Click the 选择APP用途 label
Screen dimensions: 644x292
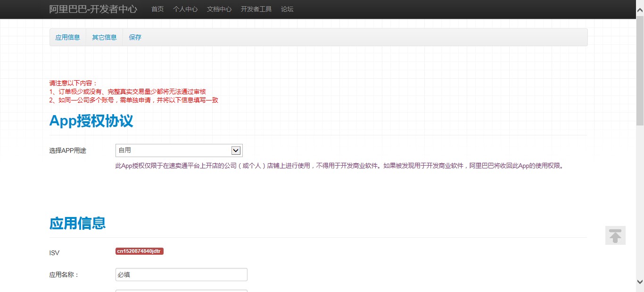tap(68, 150)
